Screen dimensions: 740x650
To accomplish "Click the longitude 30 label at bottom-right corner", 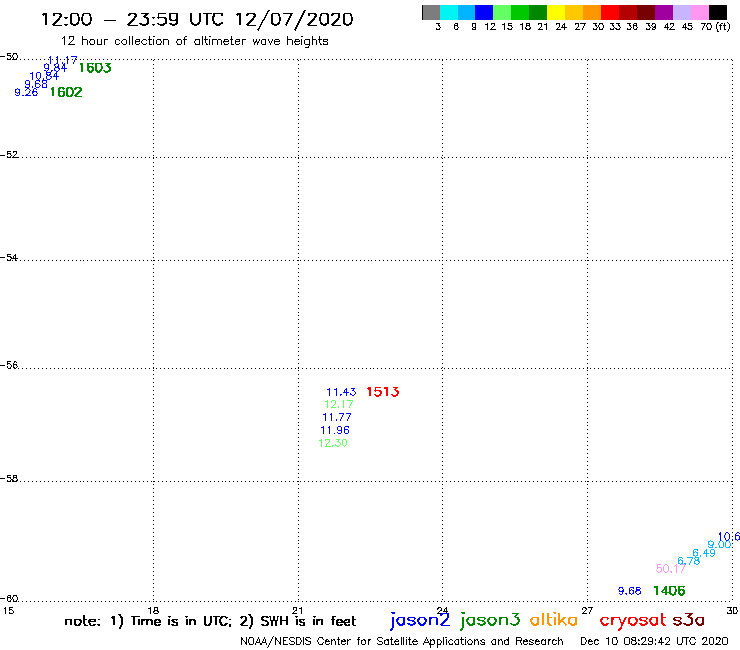I will click(x=732, y=611).
